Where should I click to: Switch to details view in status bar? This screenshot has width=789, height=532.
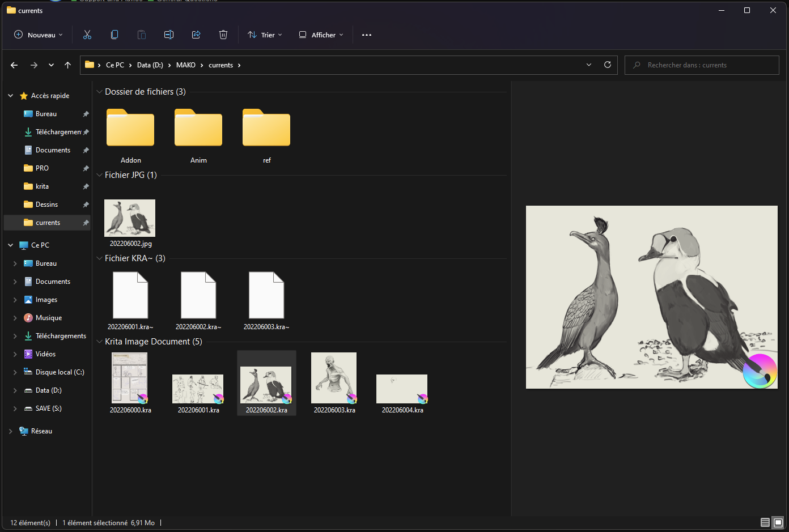click(x=765, y=522)
